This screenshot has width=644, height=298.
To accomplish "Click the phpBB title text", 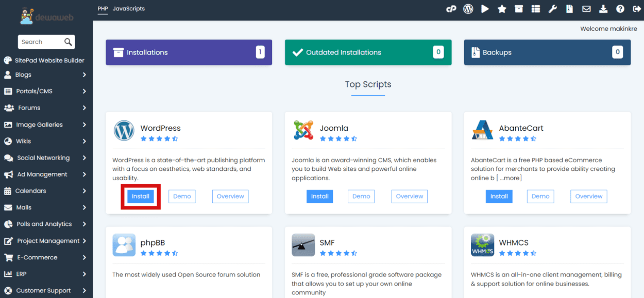I will pyautogui.click(x=152, y=243).
